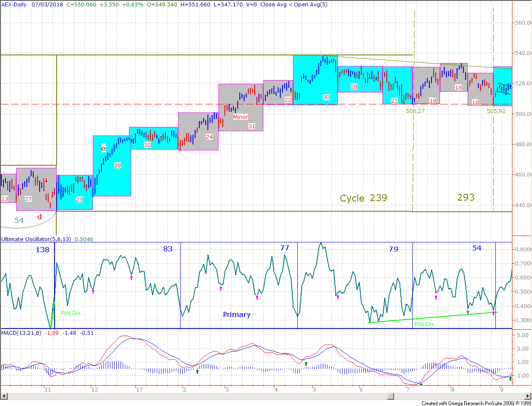Click the 505,92 price annotation
Image resolution: width=532 pixels, height=406 pixels.
click(x=496, y=111)
